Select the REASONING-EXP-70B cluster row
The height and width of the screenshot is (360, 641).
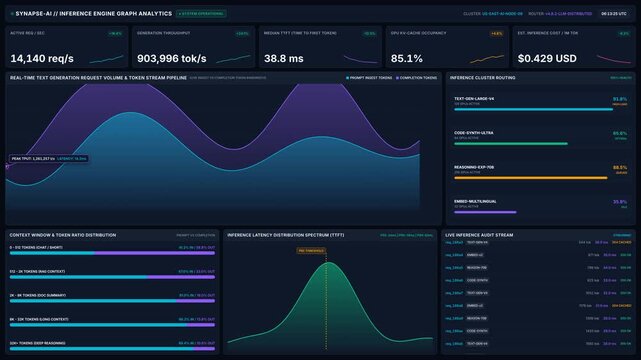point(540,172)
